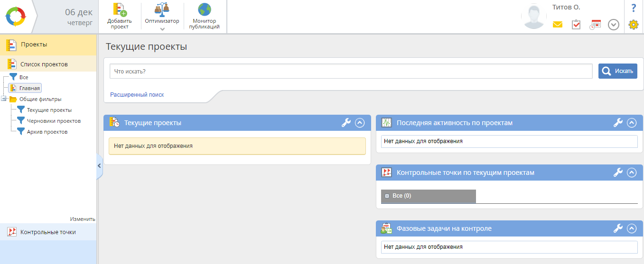Collapse the Фазовые задачи на контроле panel
Viewport: 644px width, 264px height.
[631, 228]
